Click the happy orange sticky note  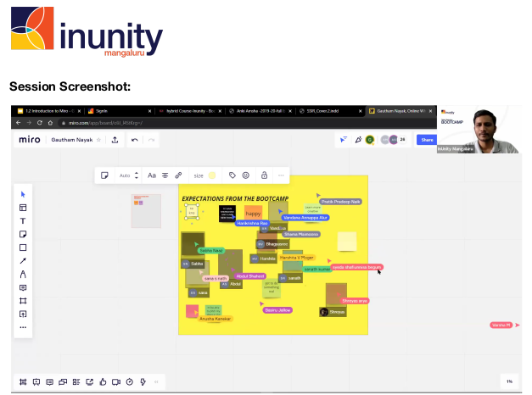[253, 214]
